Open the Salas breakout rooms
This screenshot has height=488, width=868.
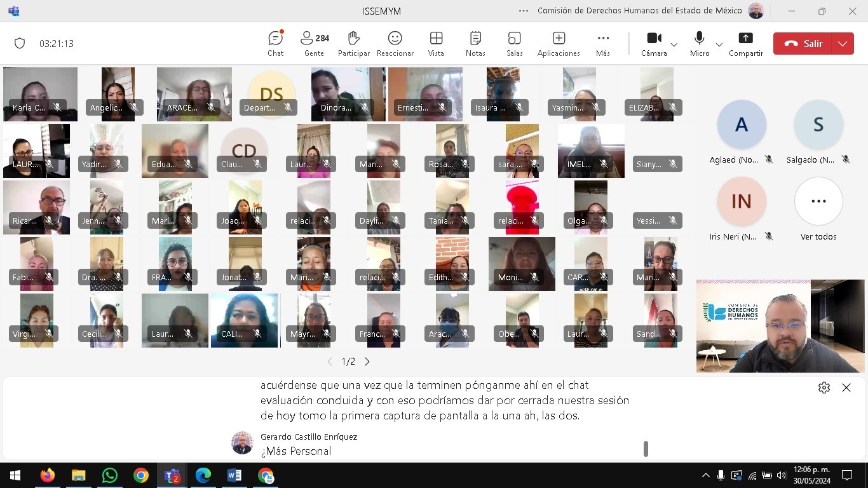coord(514,44)
